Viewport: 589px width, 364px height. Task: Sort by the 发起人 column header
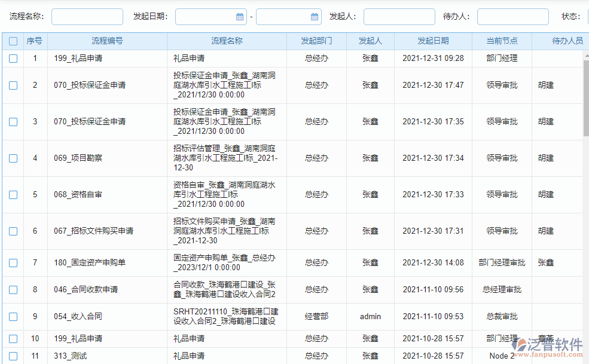370,41
